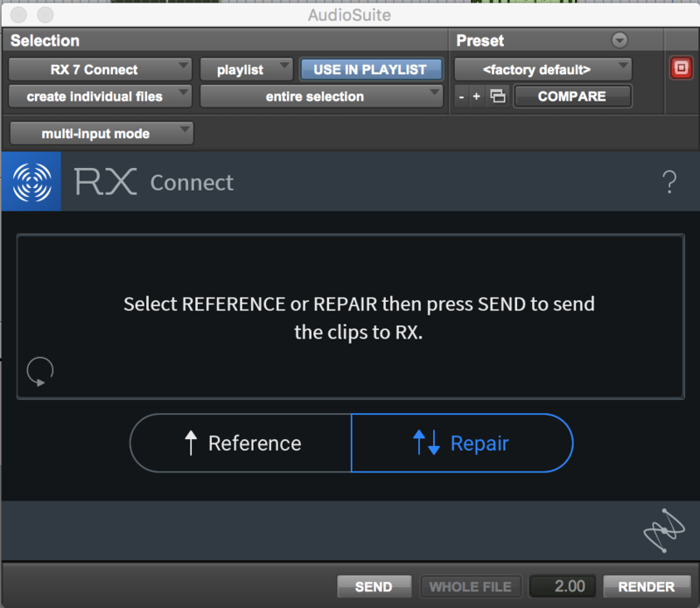Image resolution: width=700 pixels, height=608 pixels.
Task: Click the gray window close button
Action: click(x=18, y=15)
